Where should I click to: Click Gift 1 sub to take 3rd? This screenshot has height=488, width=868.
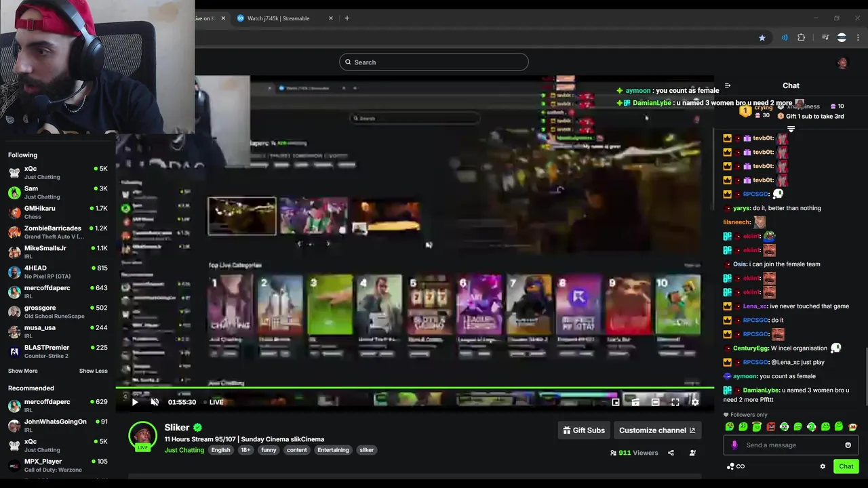810,117
